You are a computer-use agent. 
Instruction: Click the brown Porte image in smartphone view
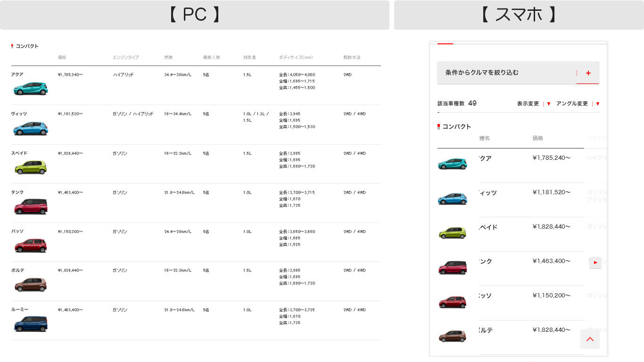453,336
